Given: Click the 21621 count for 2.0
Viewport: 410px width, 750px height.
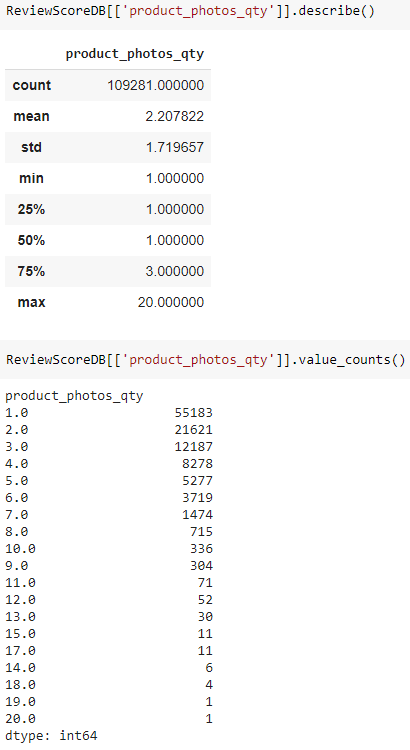Looking at the screenshot, I should coord(194,430).
